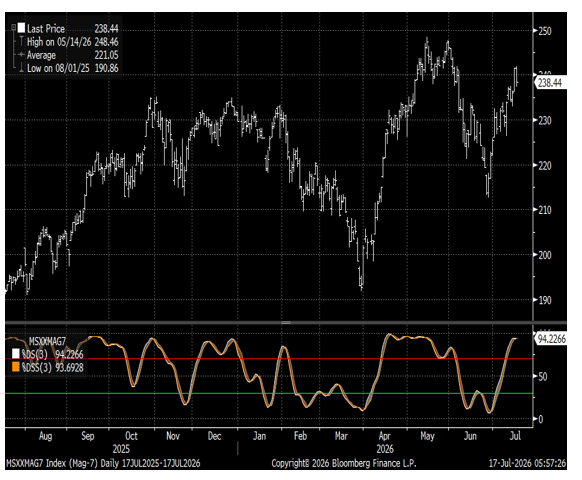582x480 pixels.
Task: Click the May month label on time axis
Action: [x=427, y=436]
